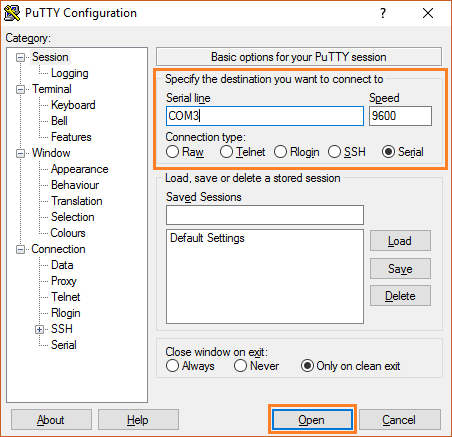The width and height of the screenshot is (452, 437).
Task: Open the Translation category
Action: click(77, 201)
